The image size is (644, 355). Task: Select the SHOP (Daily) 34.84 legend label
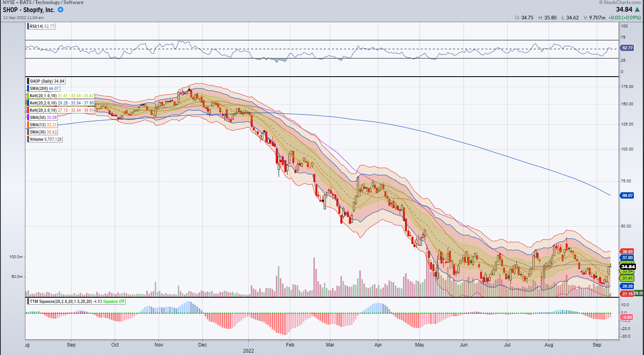47,81
